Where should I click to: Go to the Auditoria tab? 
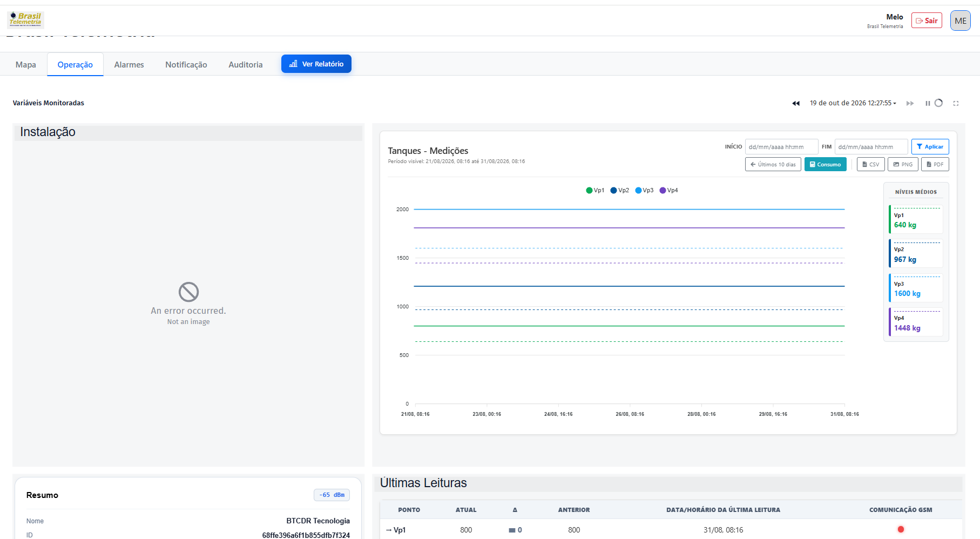pos(246,64)
